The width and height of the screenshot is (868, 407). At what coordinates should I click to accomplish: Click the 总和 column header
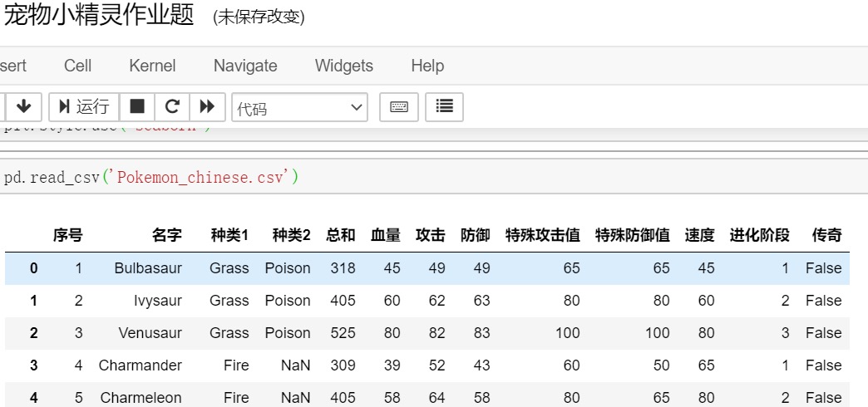click(x=340, y=235)
